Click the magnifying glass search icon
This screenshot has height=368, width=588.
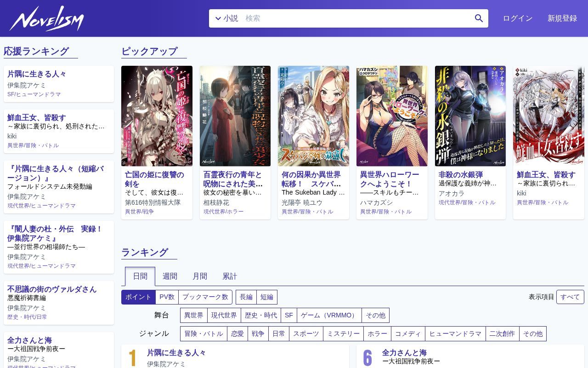pyautogui.click(x=479, y=18)
